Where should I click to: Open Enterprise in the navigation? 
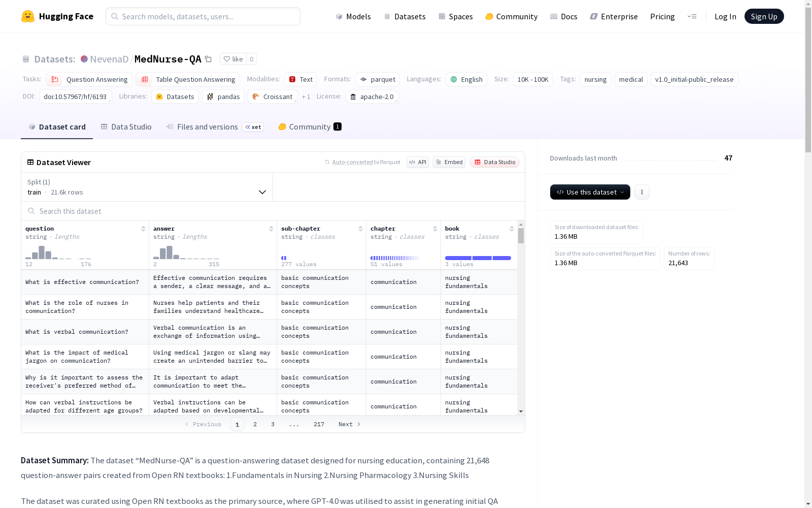tap(614, 16)
